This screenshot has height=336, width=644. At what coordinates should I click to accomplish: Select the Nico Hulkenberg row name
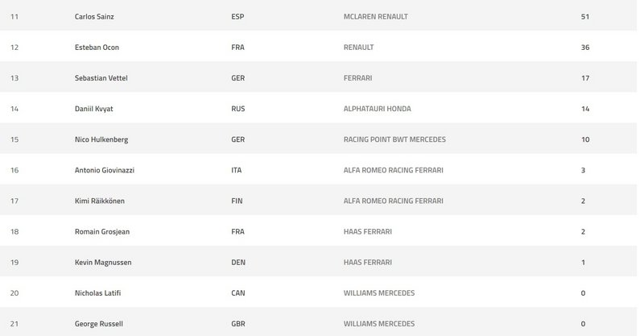click(101, 139)
